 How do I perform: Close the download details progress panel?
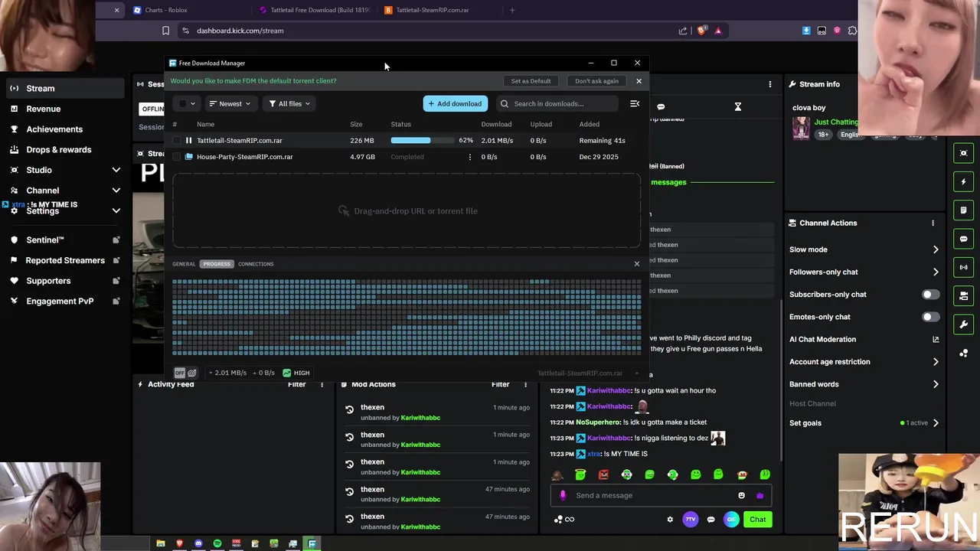[x=636, y=264]
